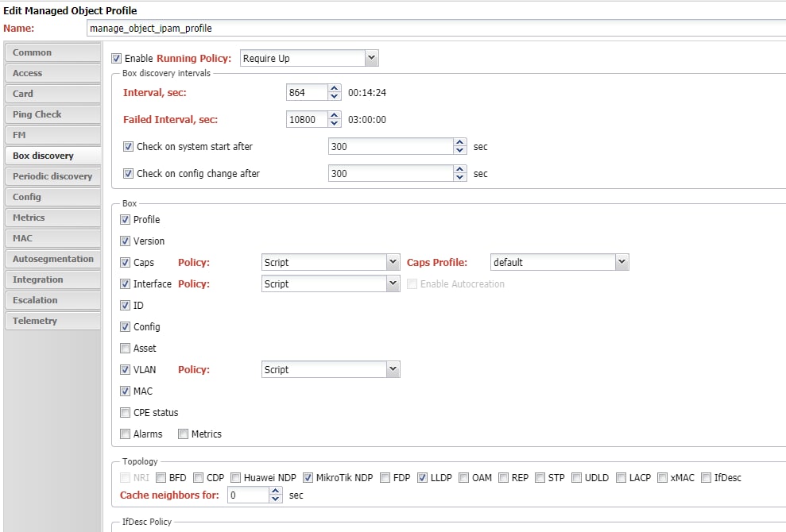Enable the xMAC topology checkbox
Viewport: 786px width, 532px height.
662,478
